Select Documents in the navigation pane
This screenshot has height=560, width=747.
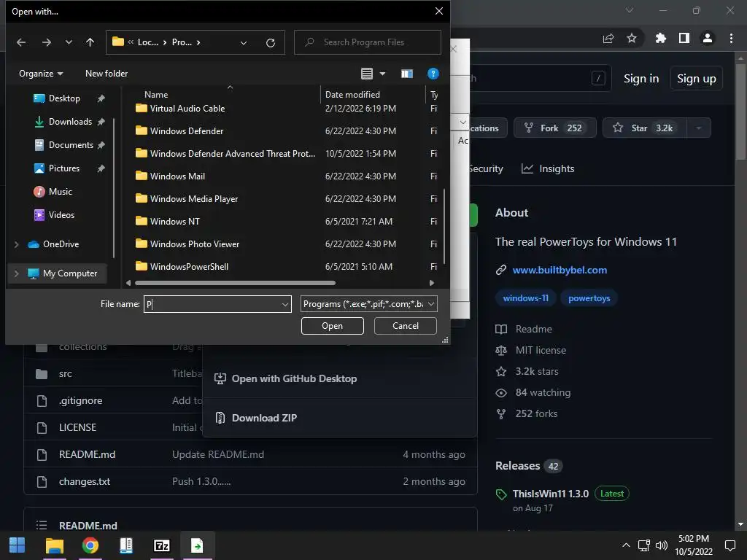71,145
